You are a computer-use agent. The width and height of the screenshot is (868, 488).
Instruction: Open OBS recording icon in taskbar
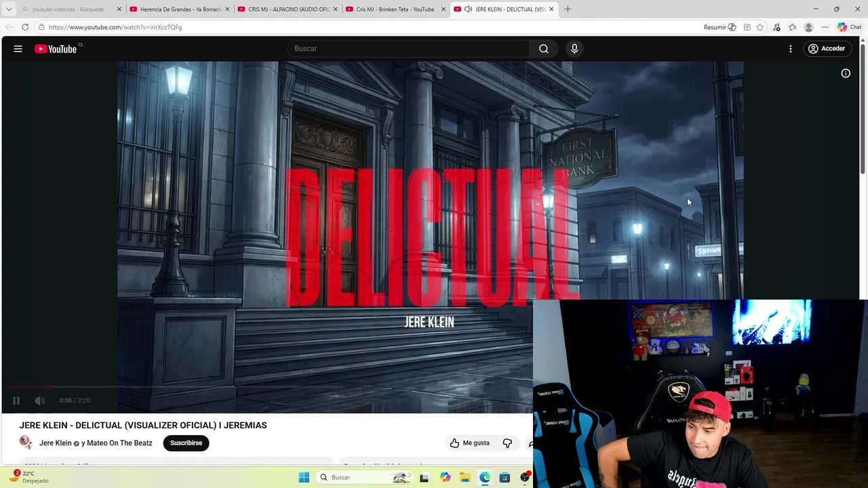click(525, 478)
